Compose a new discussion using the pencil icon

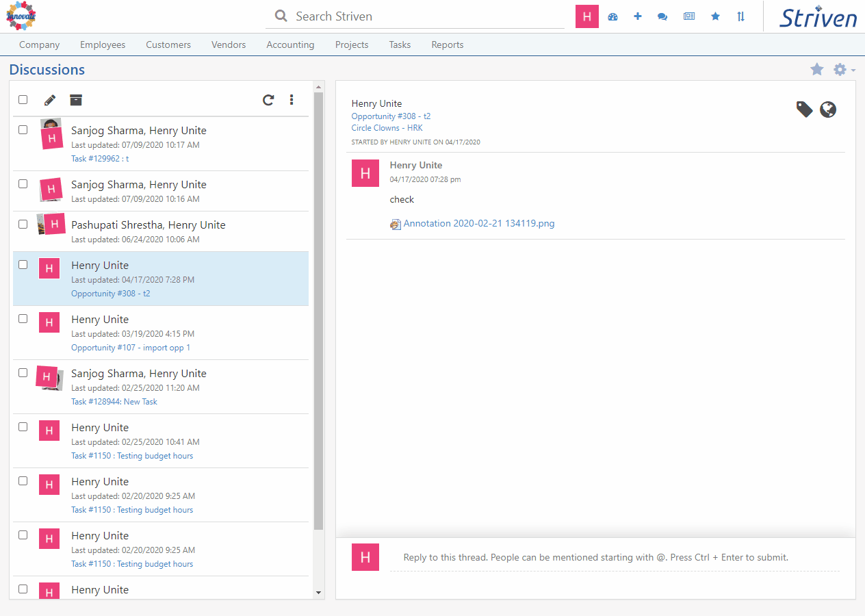[x=49, y=100]
